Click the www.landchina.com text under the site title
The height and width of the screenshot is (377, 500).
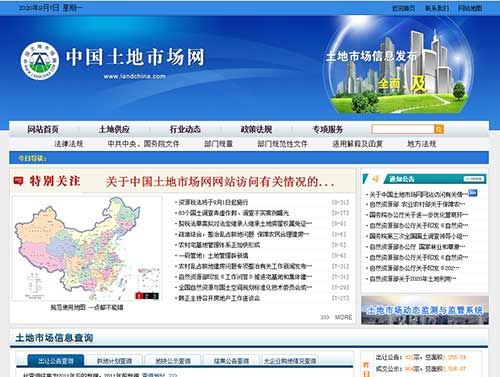click(135, 76)
